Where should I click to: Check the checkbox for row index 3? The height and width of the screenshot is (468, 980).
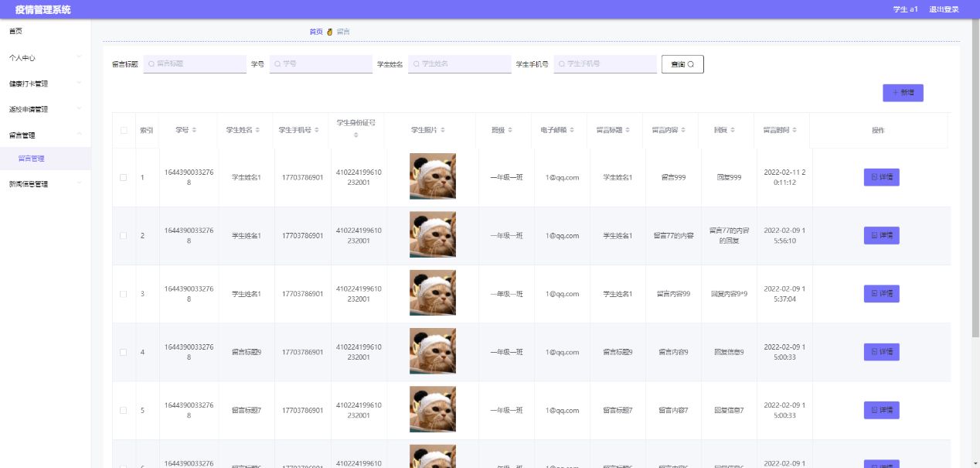coord(124,294)
